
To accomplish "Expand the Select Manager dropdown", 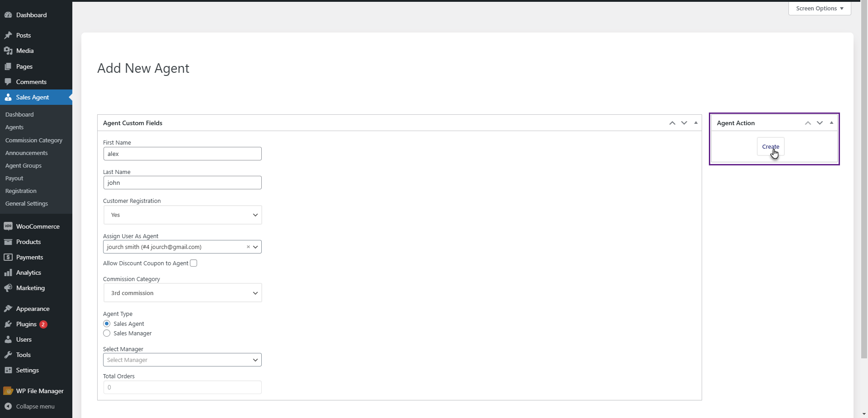I will [x=183, y=360].
